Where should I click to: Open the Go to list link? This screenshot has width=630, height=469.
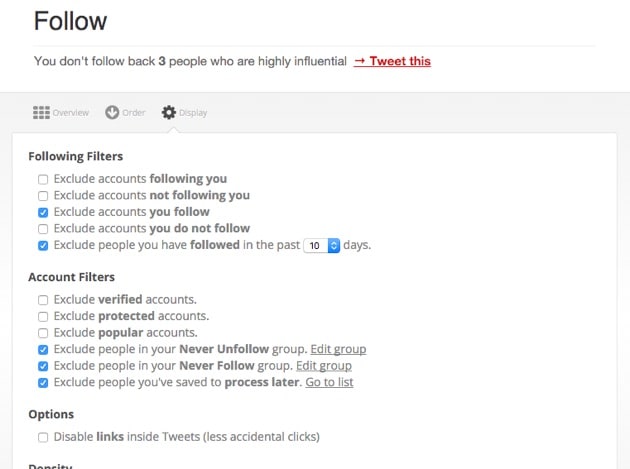point(329,382)
